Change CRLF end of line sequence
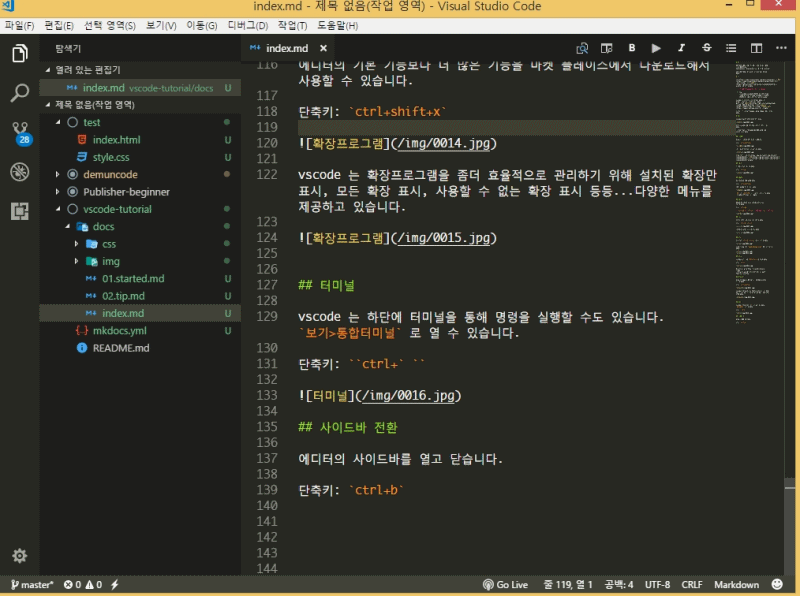The image size is (800, 596). coord(692,585)
